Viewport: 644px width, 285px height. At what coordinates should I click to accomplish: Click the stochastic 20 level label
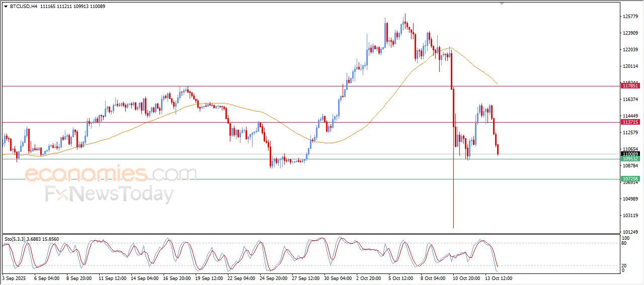pos(624,265)
